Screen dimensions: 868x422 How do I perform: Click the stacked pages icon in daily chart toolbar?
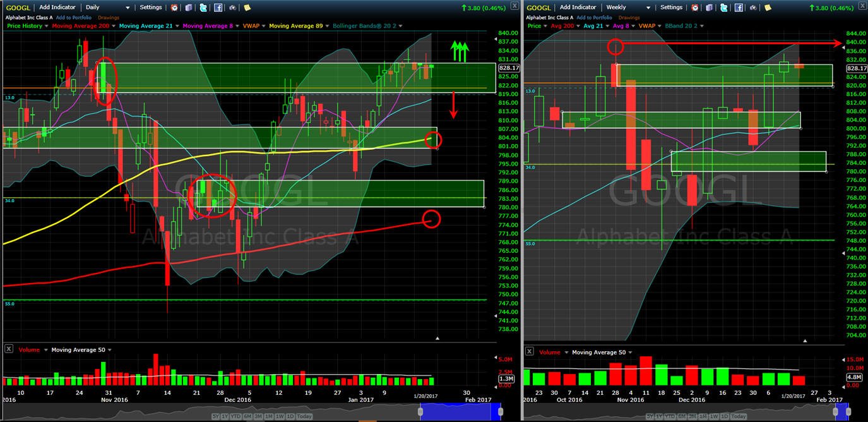tap(190, 8)
